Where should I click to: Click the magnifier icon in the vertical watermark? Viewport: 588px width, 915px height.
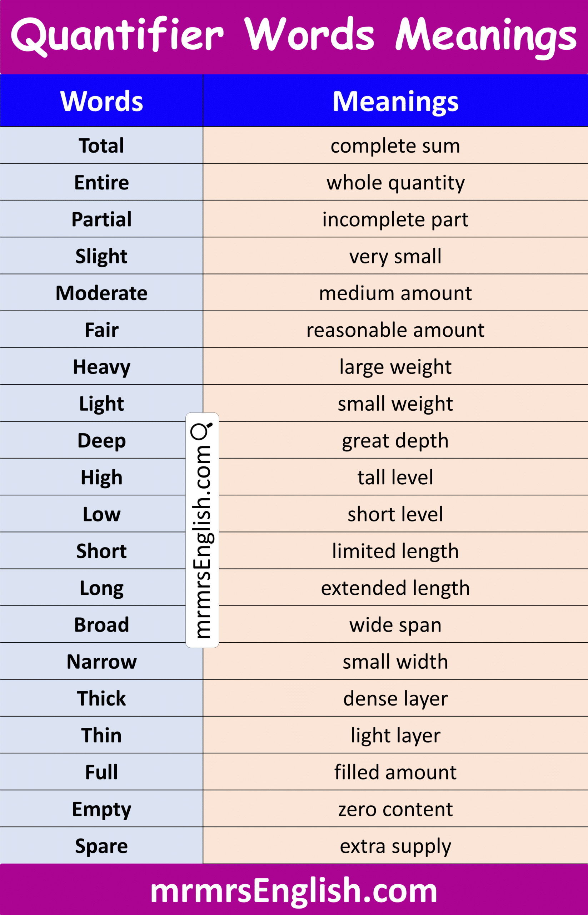pos(201,431)
